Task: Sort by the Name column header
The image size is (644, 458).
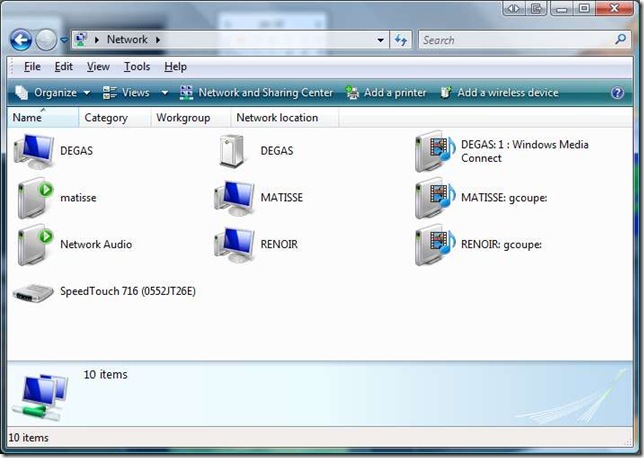Action: click(43, 118)
